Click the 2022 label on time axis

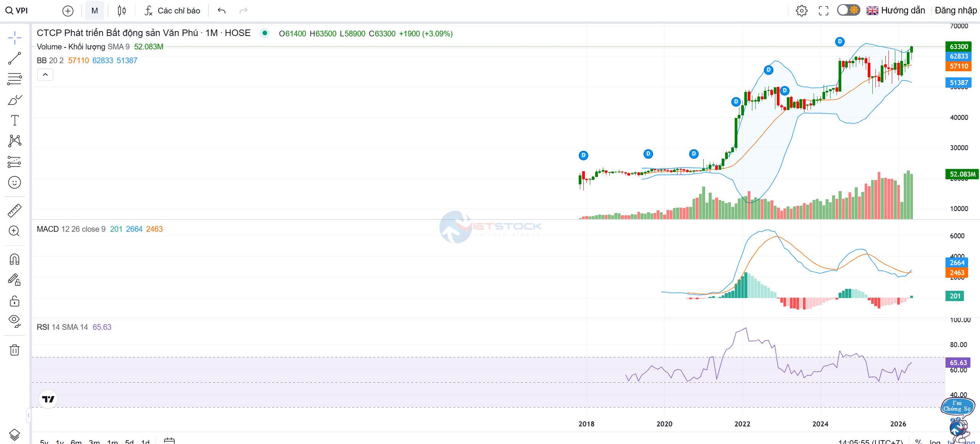[742, 424]
